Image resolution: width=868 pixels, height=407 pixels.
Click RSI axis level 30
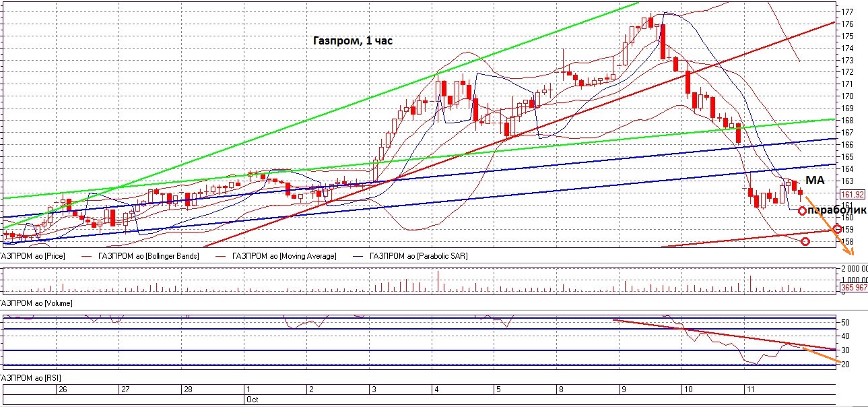(846, 350)
